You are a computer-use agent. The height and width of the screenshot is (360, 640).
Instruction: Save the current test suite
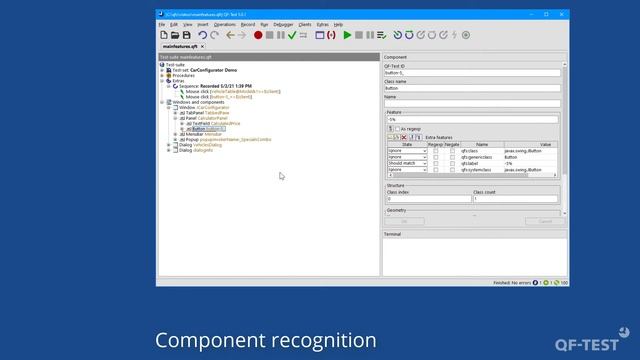(187, 35)
